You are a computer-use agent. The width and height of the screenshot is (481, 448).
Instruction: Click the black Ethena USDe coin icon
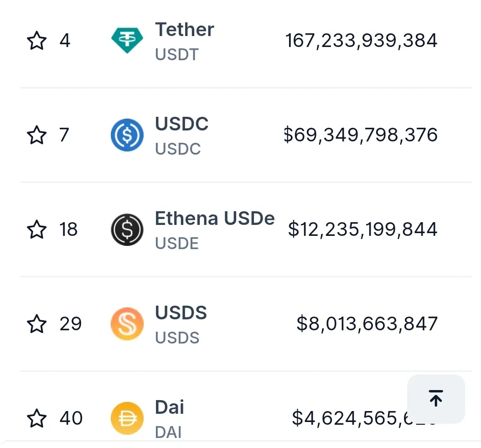pyautogui.click(x=127, y=229)
